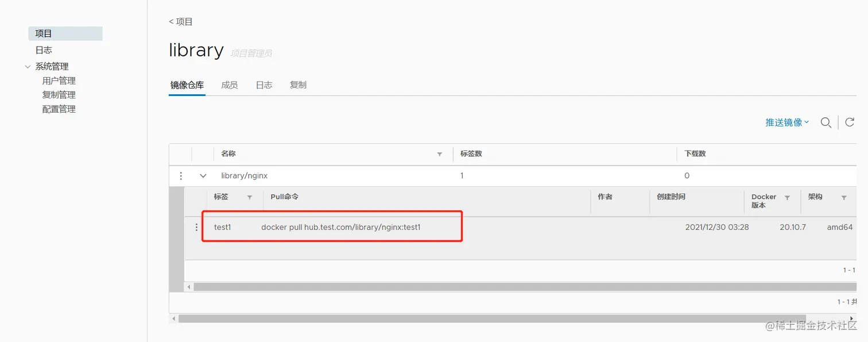
Task: Switch to the 镜像仓库 tab
Action: click(187, 85)
